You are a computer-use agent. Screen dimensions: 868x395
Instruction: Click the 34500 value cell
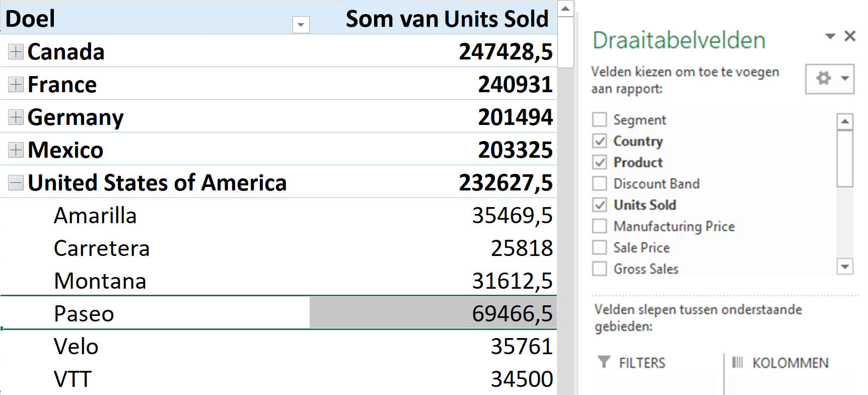(433, 379)
